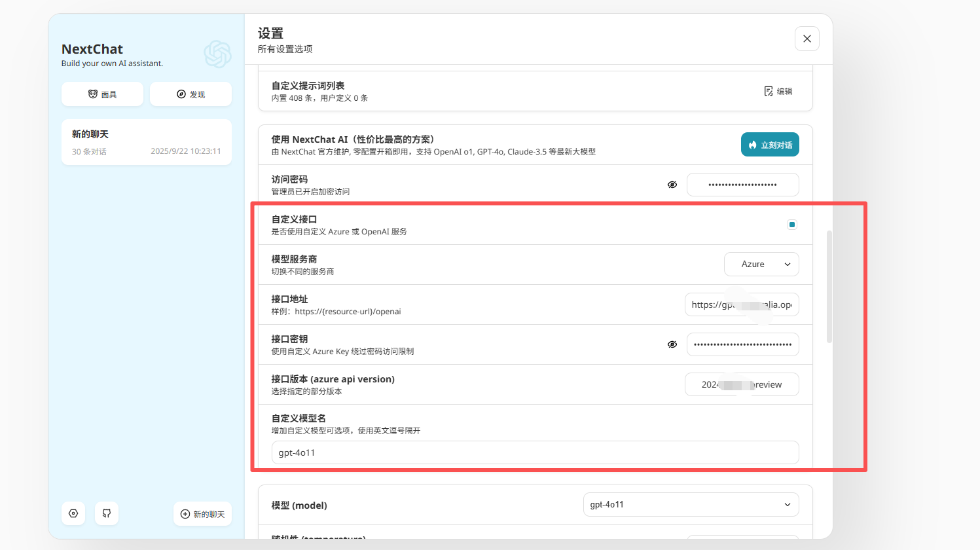Open the Discover (发现) page
Viewport: 980px width, 550px height.
[x=191, y=94]
